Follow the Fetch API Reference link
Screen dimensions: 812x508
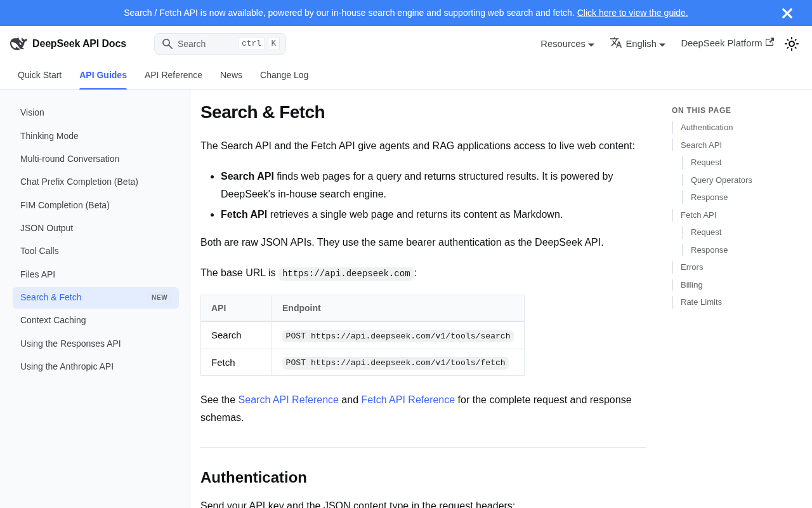point(408,400)
